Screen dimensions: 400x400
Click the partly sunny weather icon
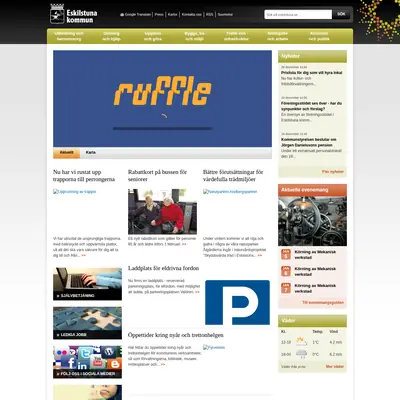click(x=301, y=342)
